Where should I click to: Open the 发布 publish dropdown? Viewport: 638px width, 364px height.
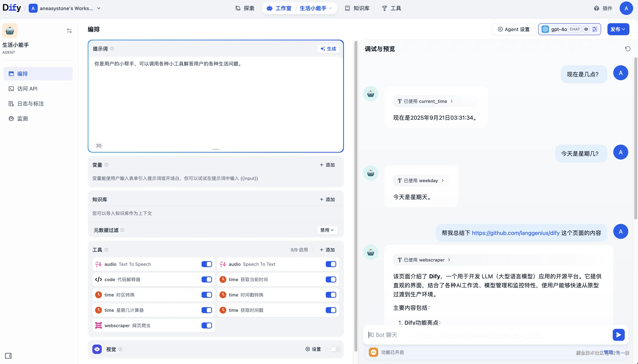click(x=618, y=29)
